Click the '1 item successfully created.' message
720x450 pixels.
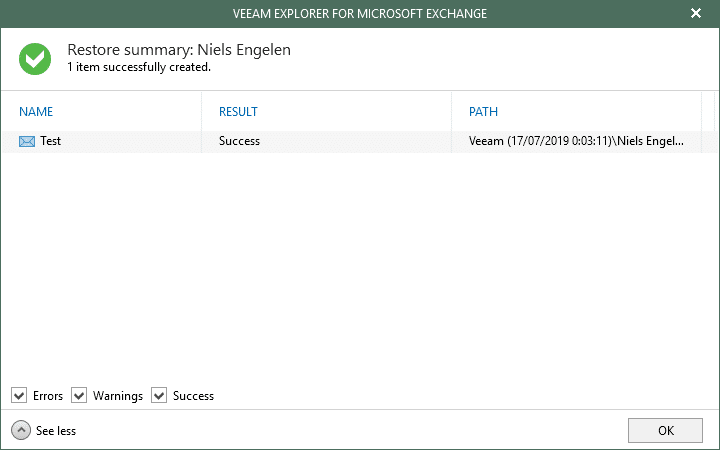[x=139, y=67]
